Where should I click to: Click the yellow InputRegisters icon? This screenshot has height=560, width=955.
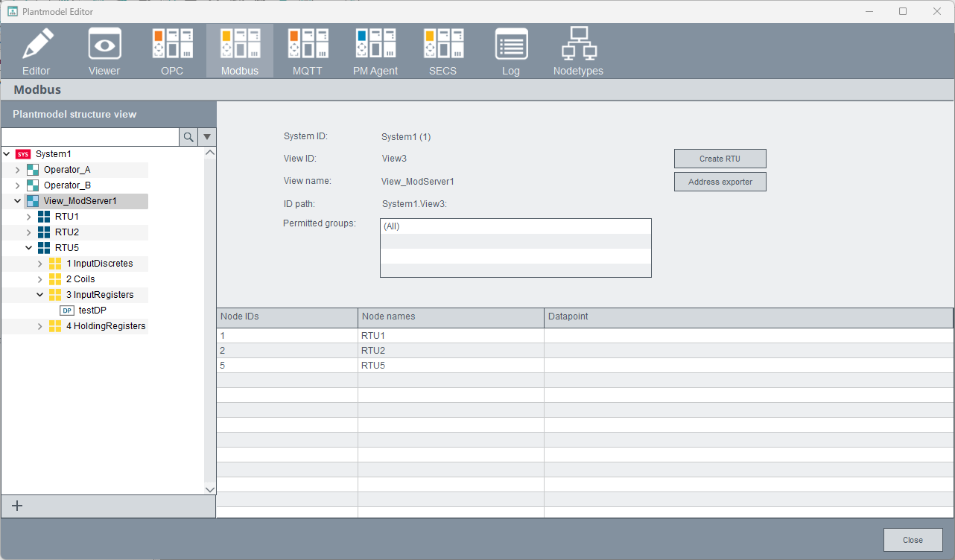click(55, 295)
